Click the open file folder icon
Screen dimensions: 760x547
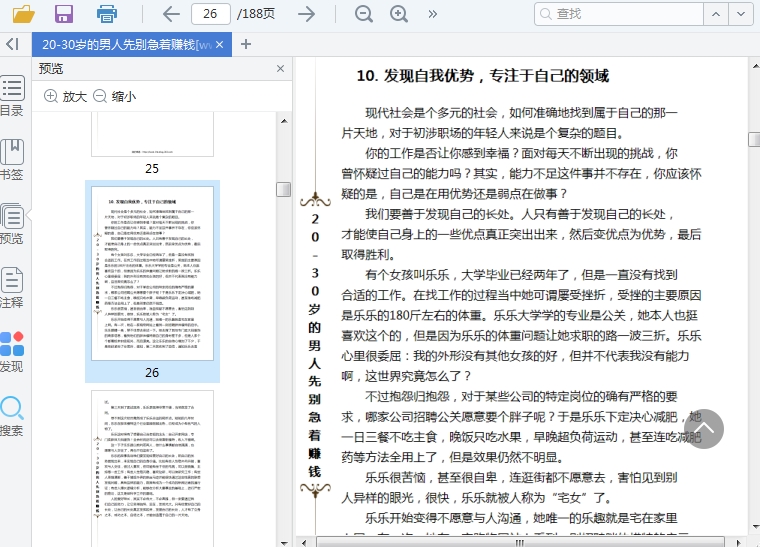(22, 14)
